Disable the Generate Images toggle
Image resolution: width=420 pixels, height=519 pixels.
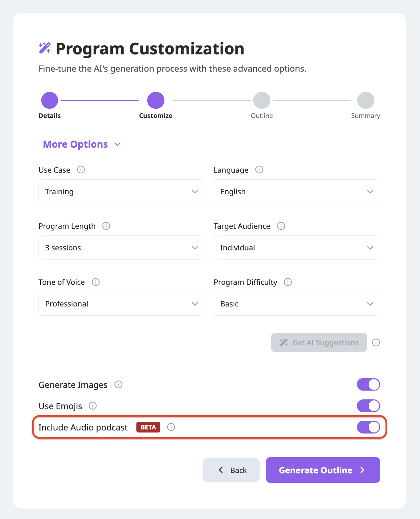tap(368, 385)
